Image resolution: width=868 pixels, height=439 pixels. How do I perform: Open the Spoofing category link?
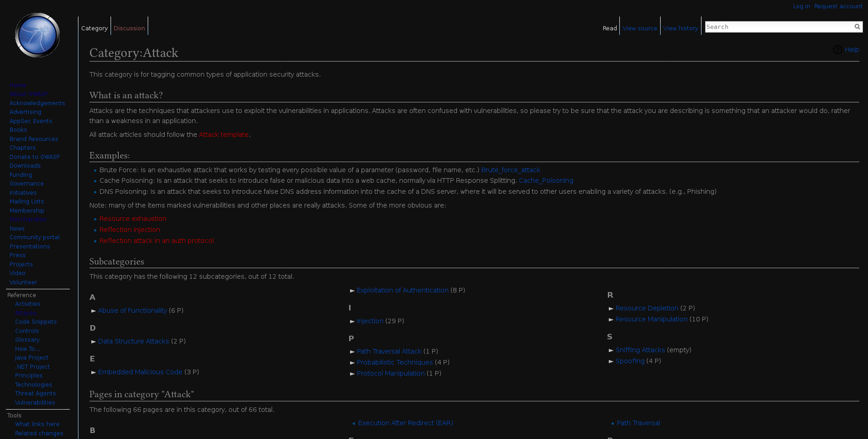tap(630, 361)
